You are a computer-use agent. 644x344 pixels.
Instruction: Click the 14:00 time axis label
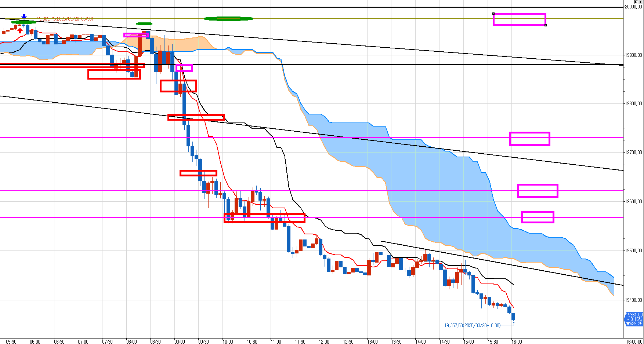tap(421, 342)
